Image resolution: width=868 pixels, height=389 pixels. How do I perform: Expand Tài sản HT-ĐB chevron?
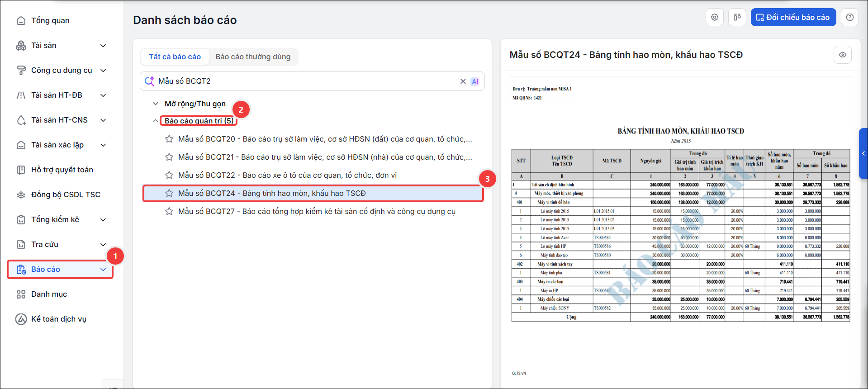pyautogui.click(x=103, y=95)
